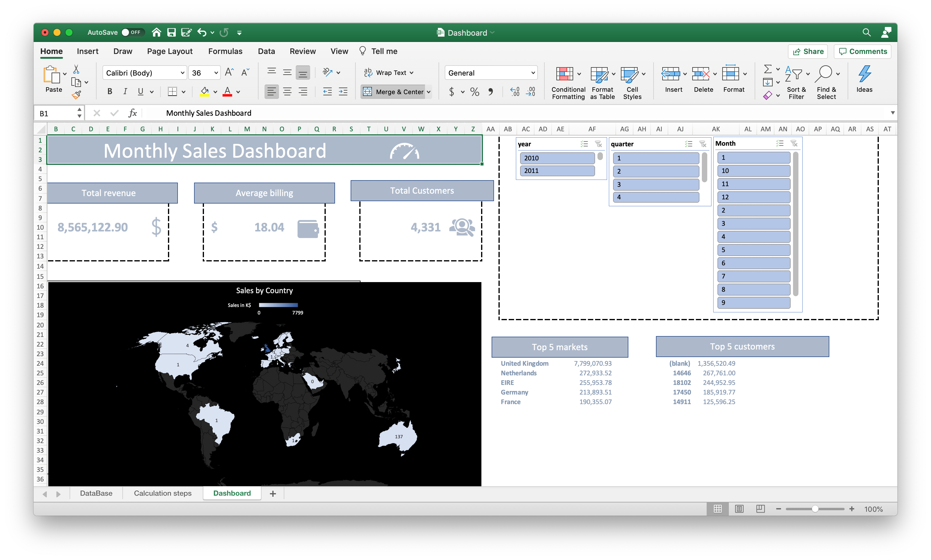Image resolution: width=931 pixels, height=560 pixels.
Task: Click the AutoSum sigma icon
Action: point(768,69)
